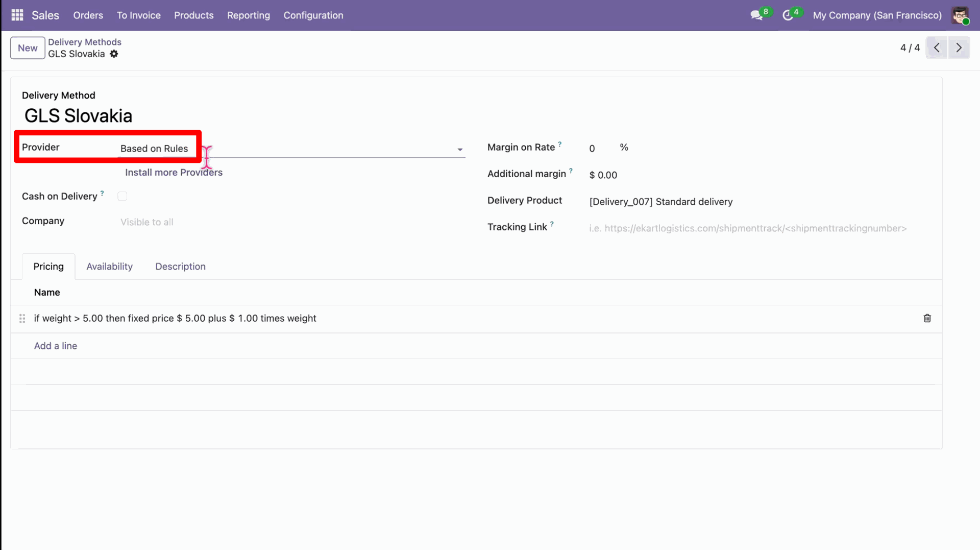This screenshot has width=980, height=550.
Task: Open the Provider dropdown arrow
Action: [460, 150]
